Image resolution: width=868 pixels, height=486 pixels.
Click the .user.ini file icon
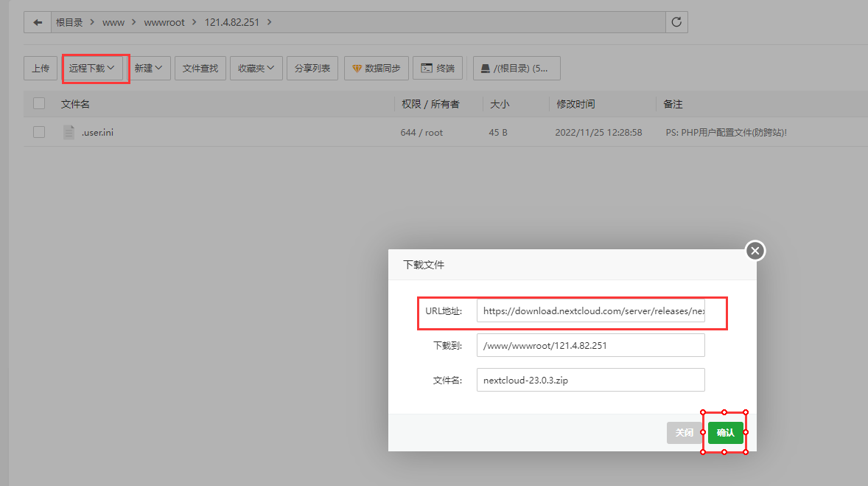69,133
